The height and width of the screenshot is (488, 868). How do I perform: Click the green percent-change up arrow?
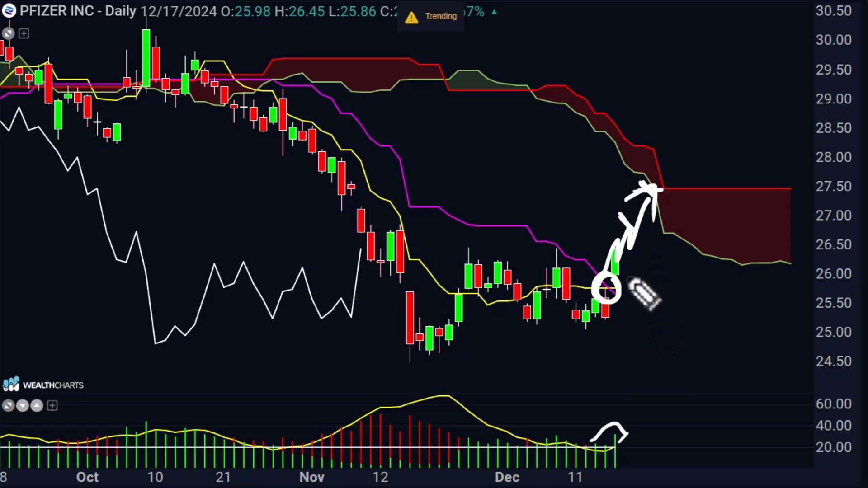click(494, 12)
